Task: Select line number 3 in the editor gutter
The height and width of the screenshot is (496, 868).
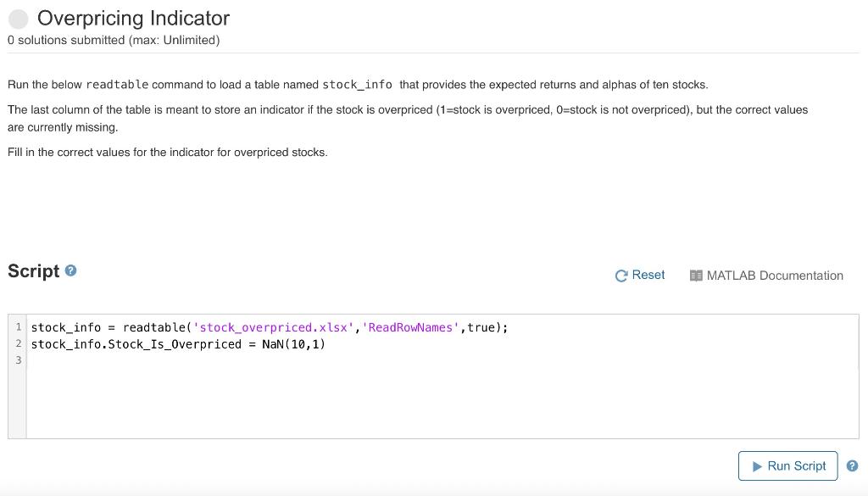Action: pos(18,360)
